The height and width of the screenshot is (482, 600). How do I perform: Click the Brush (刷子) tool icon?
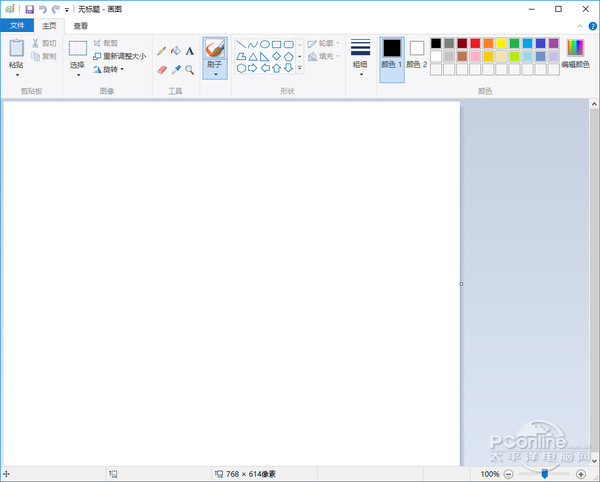click(x=215, y=49)
